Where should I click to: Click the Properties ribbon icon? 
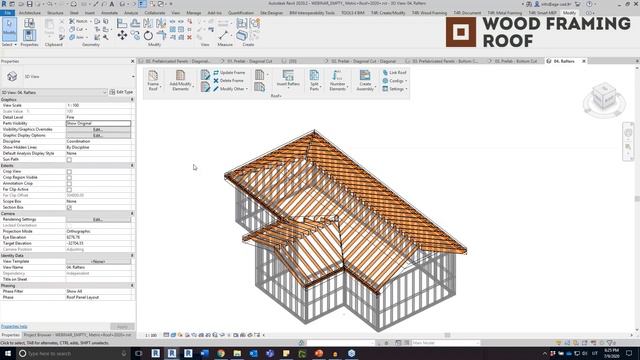29,35
